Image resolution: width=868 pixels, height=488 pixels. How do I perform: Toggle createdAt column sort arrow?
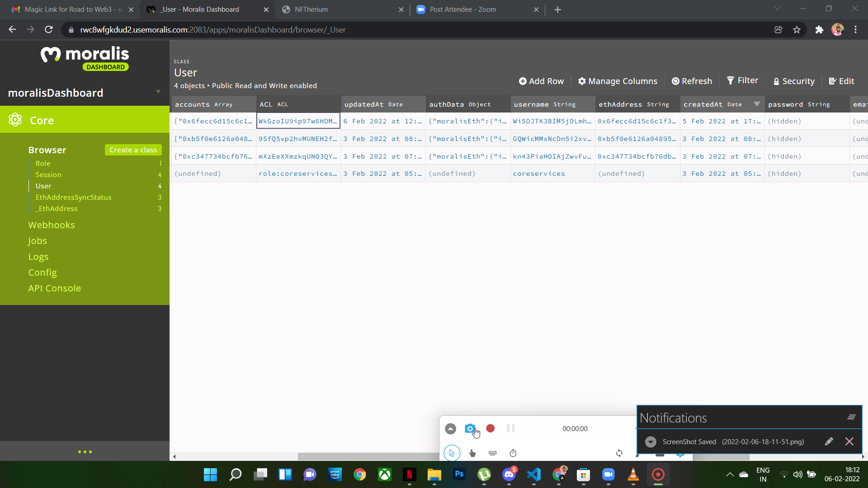click(757, 104)
